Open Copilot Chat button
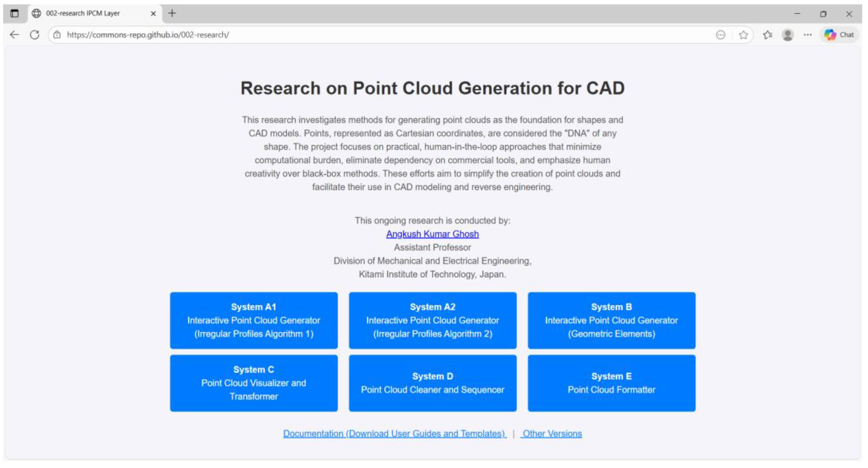This screenshot has height=468, width=868. [x=839, y=35]
